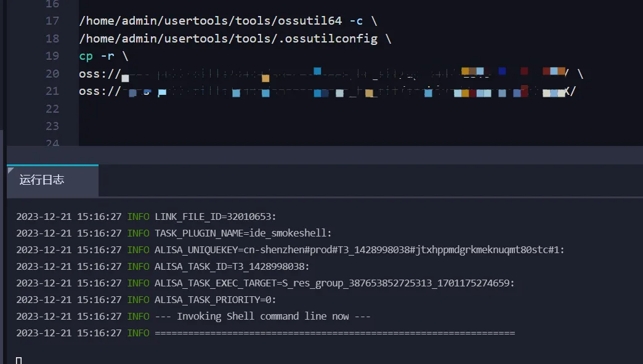Place cursor in empty line 23
The image size is (643, 364).
[x=361, y=126]
